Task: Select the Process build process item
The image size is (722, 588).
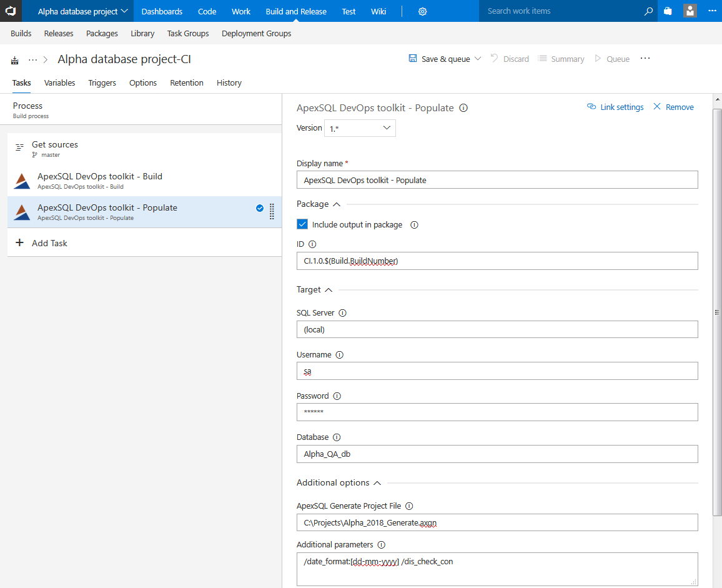Action: [141, 110]
